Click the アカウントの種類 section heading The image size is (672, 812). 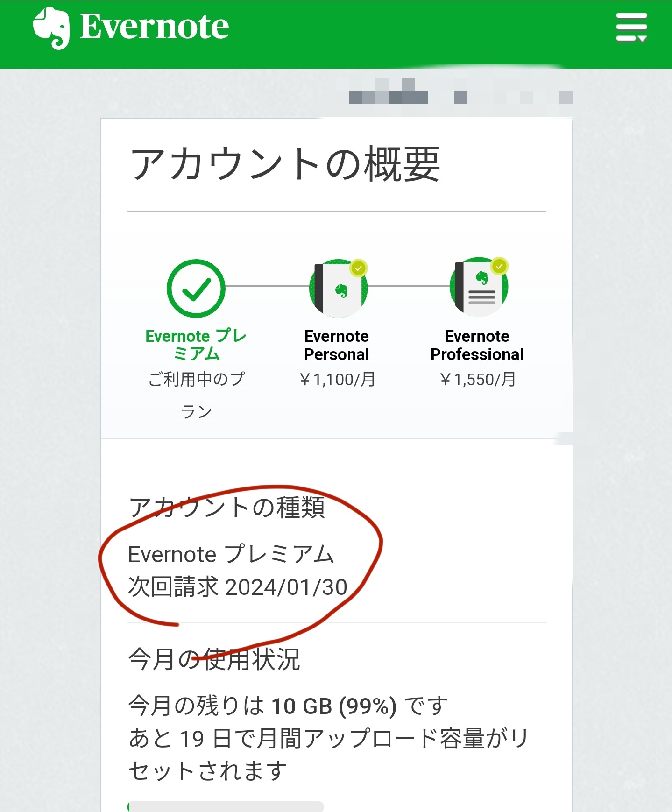(x=227, y=507)
